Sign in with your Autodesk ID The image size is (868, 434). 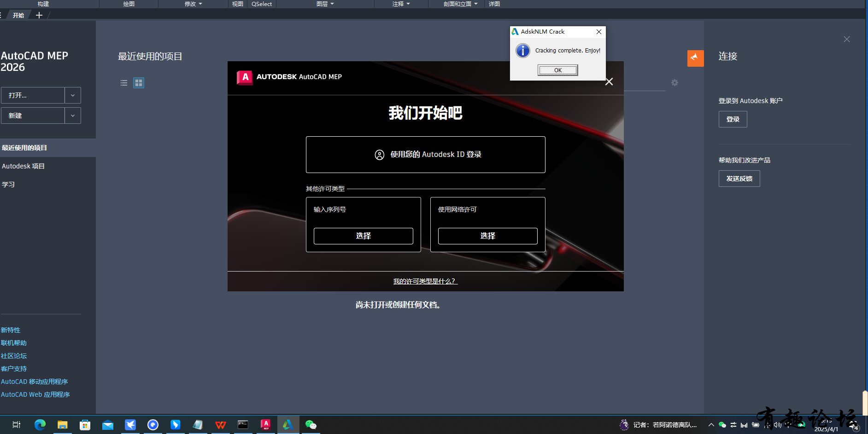(x=425, y=155)
